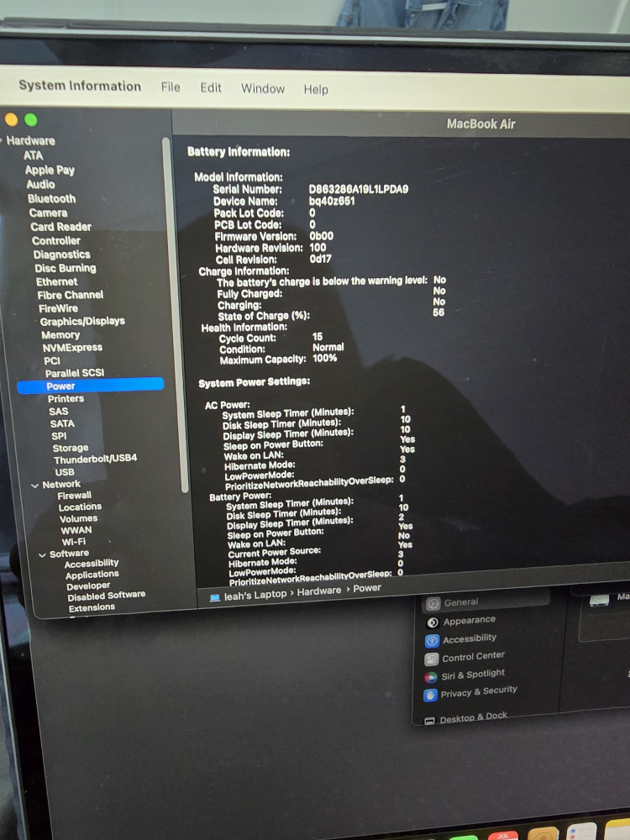630x840 pixels.
Task: Select Firewall under Network
Action: click(x=75, y=496)
